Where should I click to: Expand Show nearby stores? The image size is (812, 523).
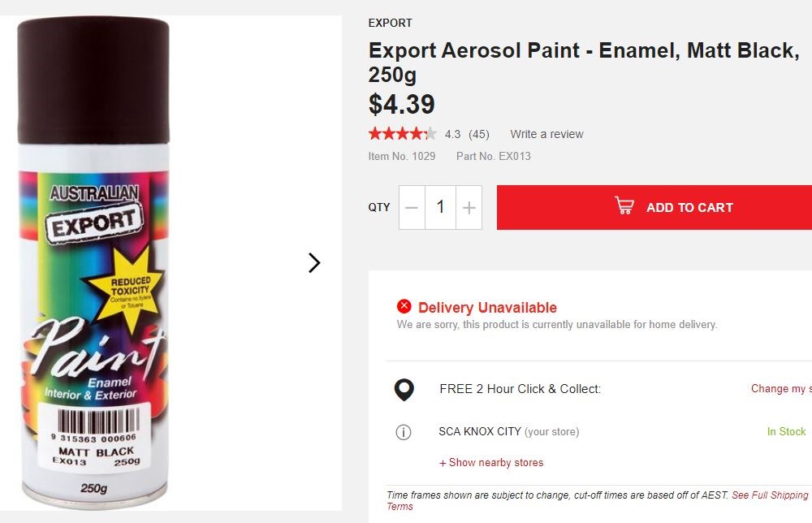tap(491, 462)
